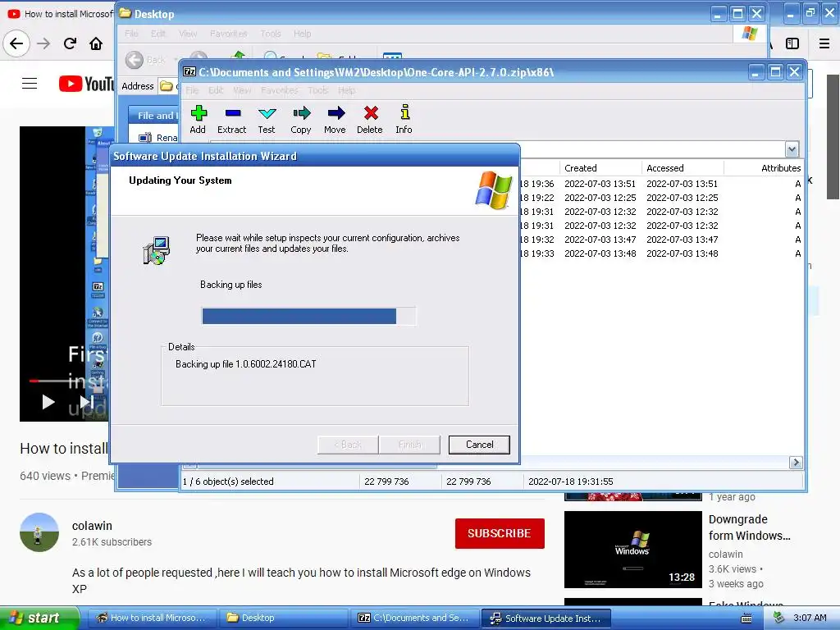Expand the 7-Zip address path dropdown

pos(792,149)
